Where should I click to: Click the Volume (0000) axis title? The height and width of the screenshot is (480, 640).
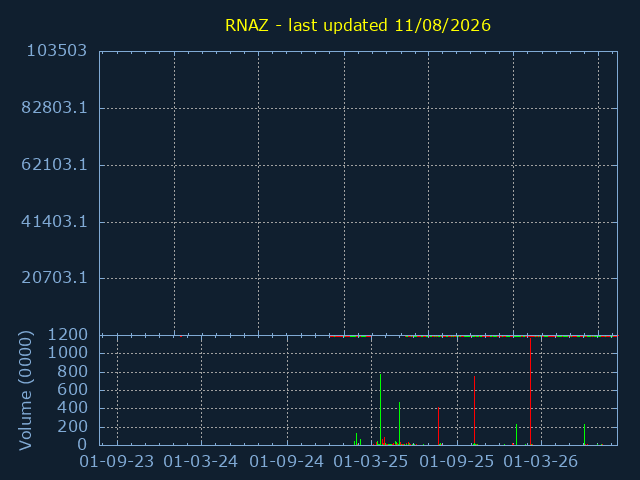tap(25, 391)
